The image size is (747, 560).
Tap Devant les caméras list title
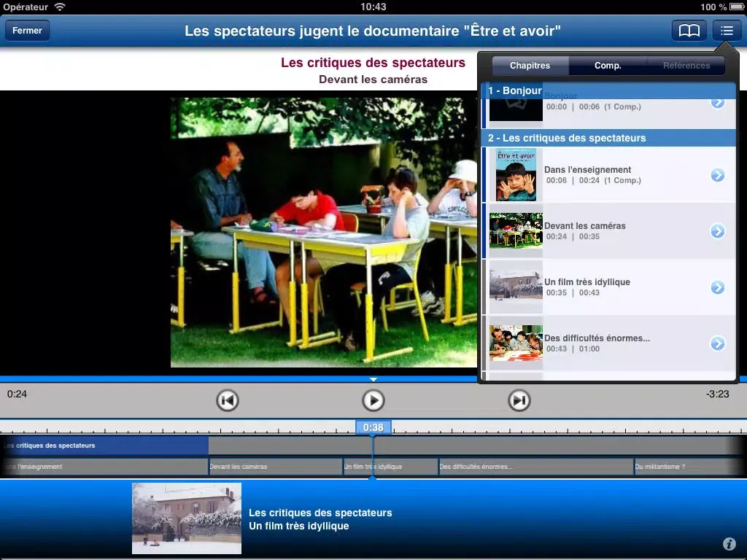(x=584, y=226)
